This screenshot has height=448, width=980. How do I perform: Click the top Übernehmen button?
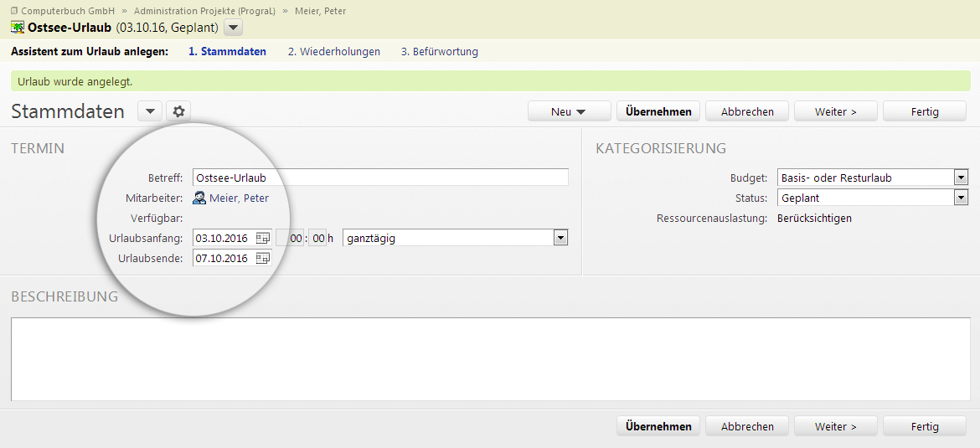pos(658,112)
